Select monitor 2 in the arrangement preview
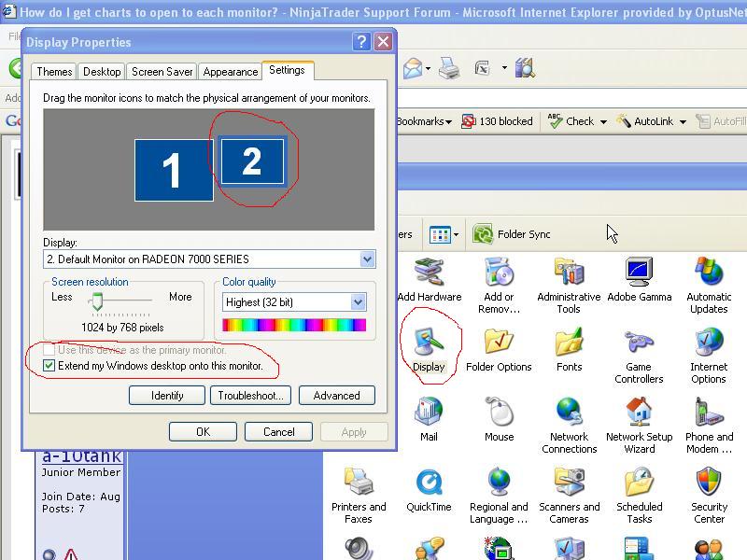Screen dimensions: 747x560 252,161
